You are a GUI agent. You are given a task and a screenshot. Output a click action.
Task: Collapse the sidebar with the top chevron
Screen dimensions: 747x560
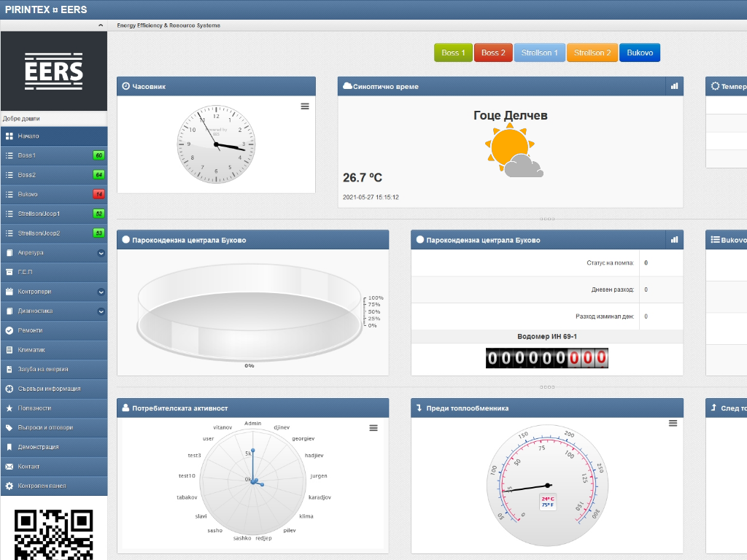tap(101, 26)
